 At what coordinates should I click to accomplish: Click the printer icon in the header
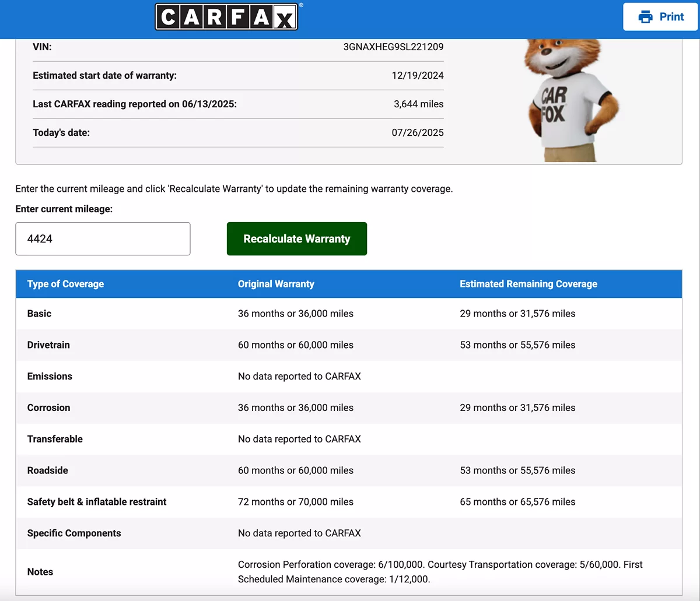[645, 17]
